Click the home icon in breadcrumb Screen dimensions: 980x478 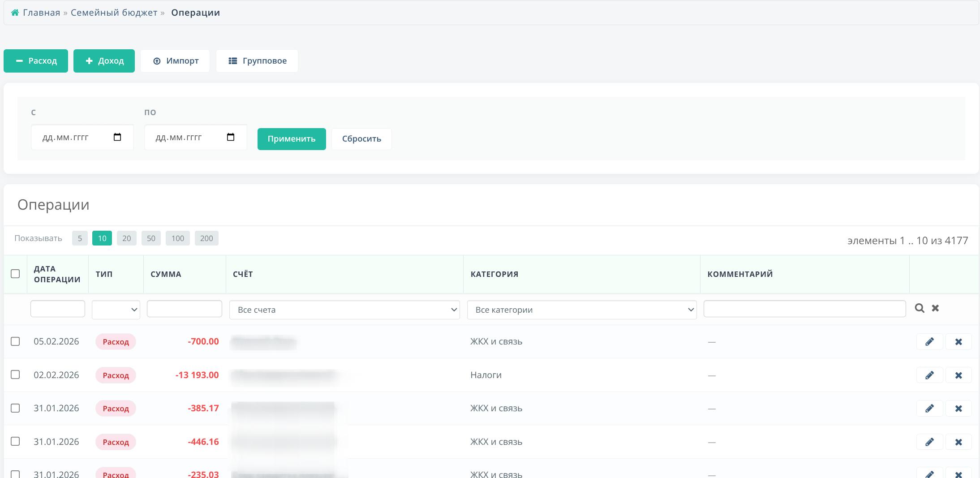point(15,13)
